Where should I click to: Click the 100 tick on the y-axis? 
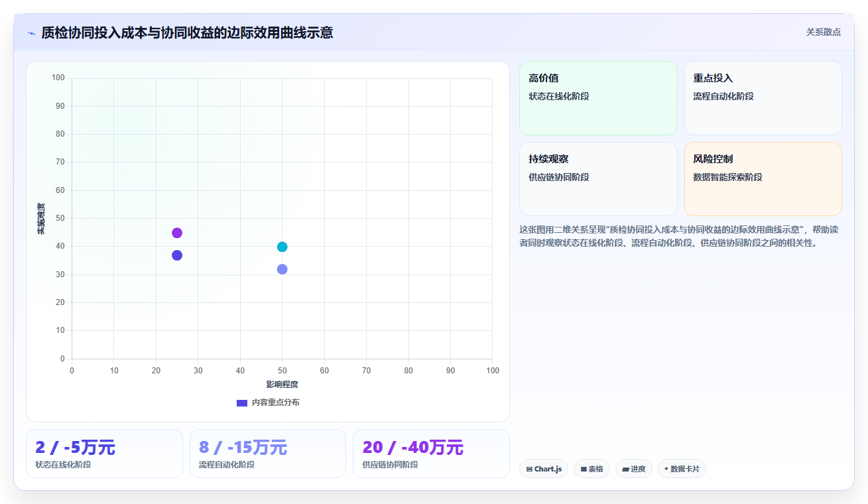[x=58, y=78]
